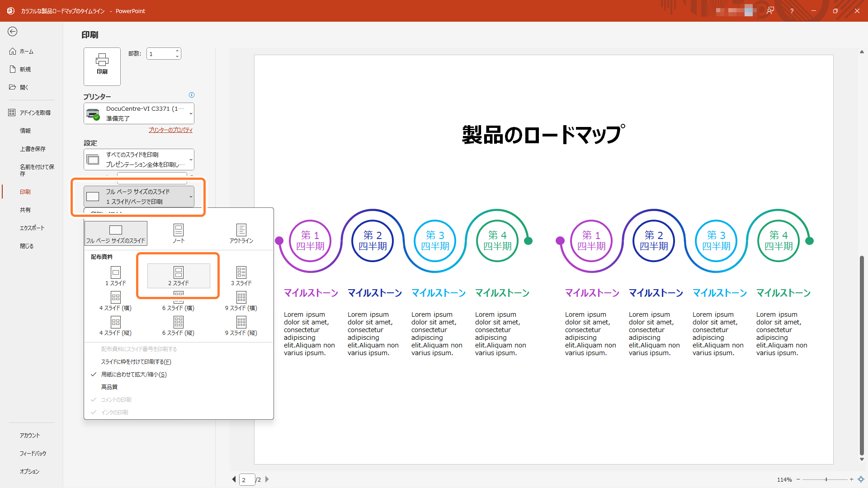868x488 pixels.
Task: Click the 印刷 button to print
Action: click(102, 66)
